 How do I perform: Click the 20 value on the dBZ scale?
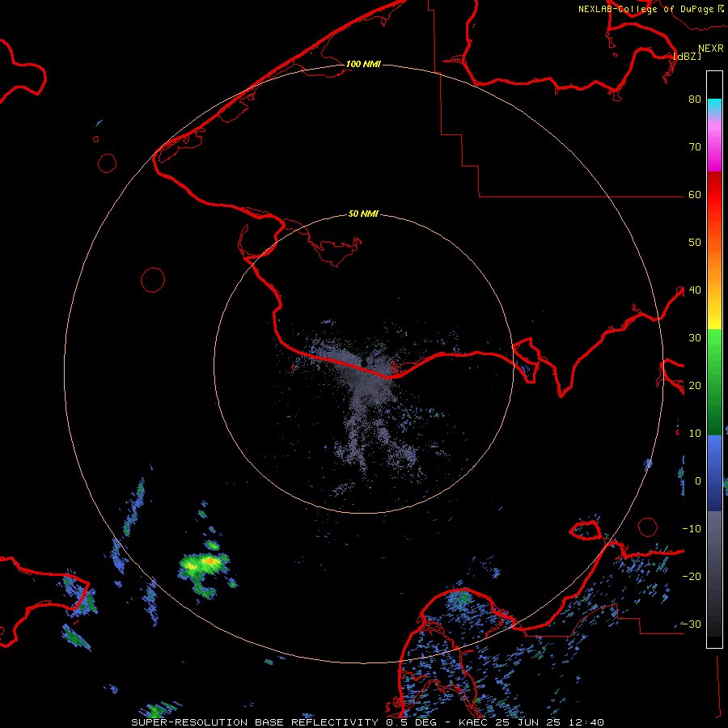click(x=695, y=385)
